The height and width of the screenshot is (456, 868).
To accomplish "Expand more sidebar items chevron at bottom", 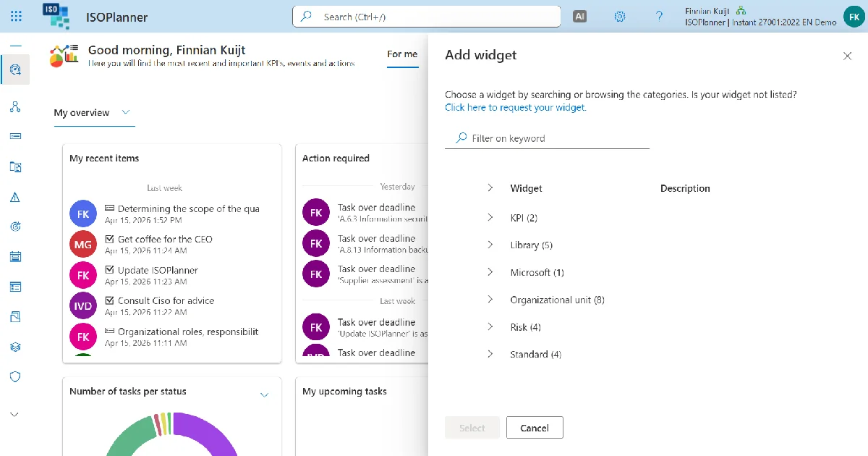I will point(14,415).
